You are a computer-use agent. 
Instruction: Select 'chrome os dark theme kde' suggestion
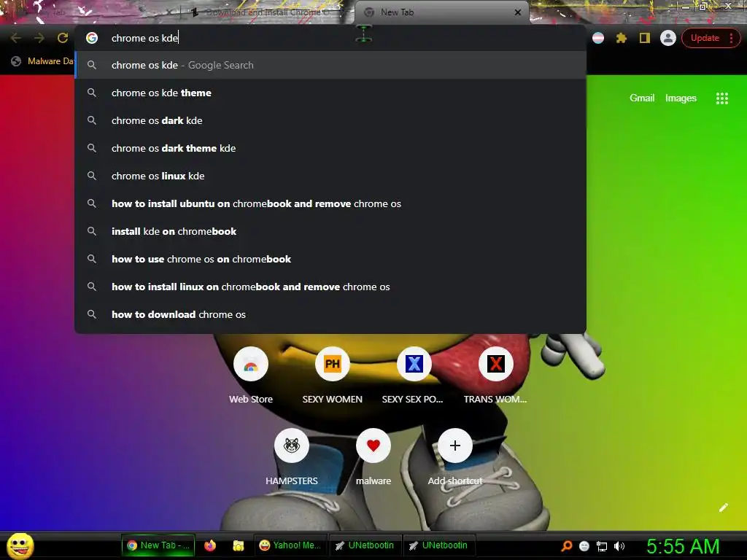pyautogui.click(x=330, y=148)
